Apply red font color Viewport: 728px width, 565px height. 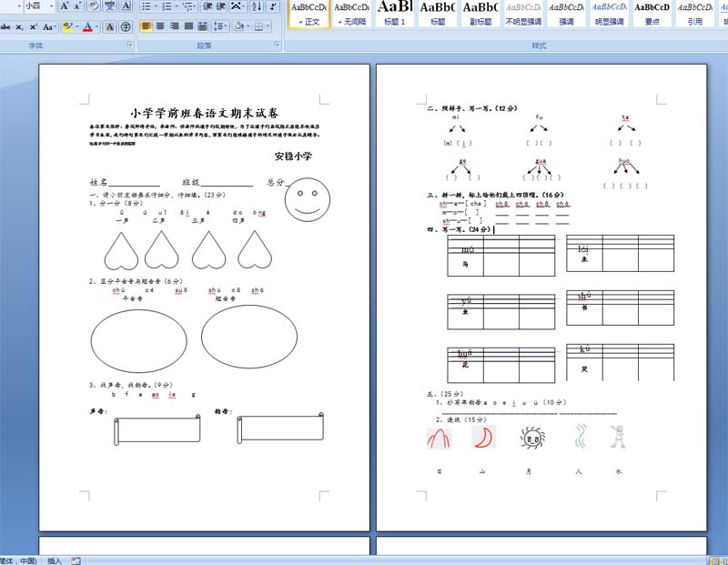(87, 27)
